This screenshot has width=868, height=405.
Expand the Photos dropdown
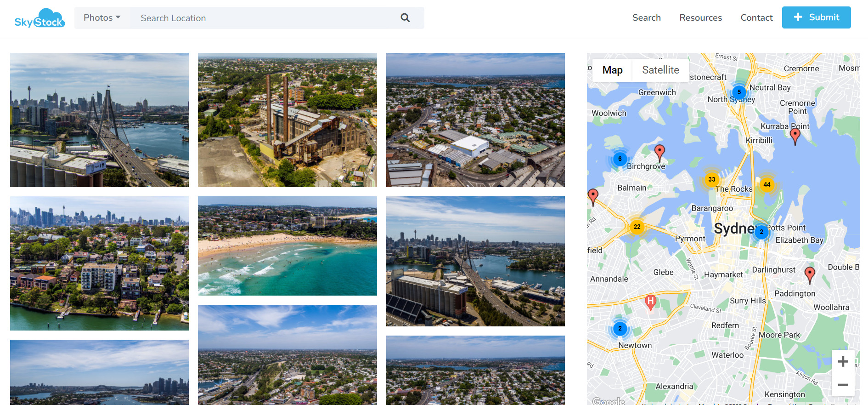click(102, 18)
